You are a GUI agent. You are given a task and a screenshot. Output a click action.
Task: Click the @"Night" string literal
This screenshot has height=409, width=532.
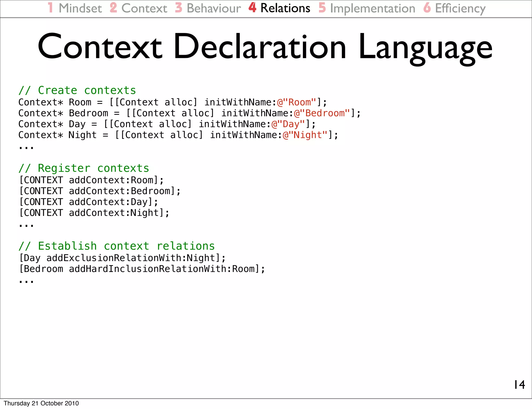[x=305, y=135]
